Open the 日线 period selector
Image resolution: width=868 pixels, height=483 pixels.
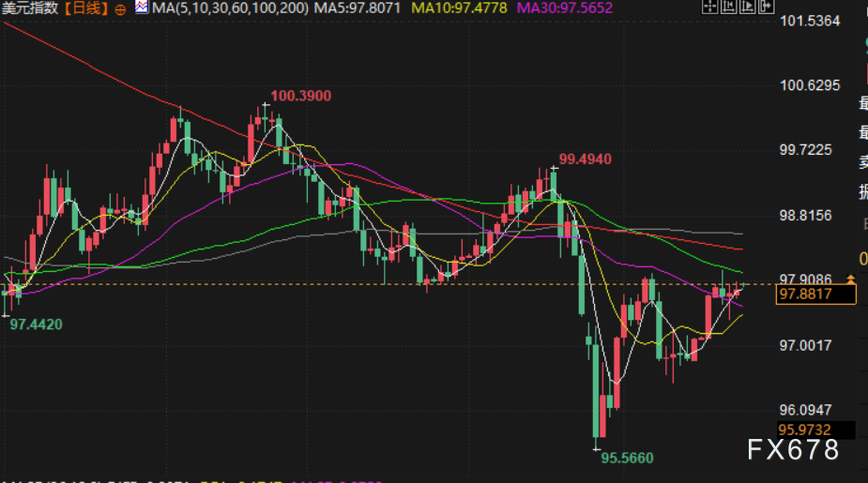coord(85,8)
